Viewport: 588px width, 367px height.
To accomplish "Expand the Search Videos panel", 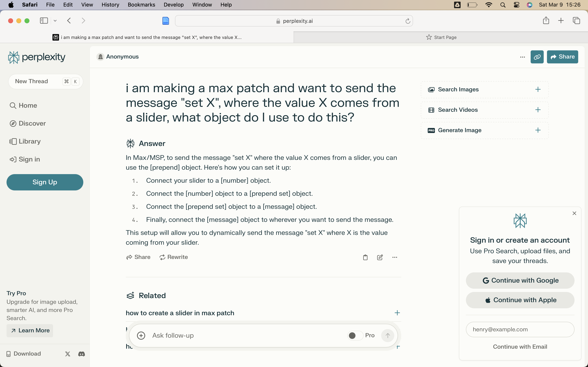I will 538,110.
